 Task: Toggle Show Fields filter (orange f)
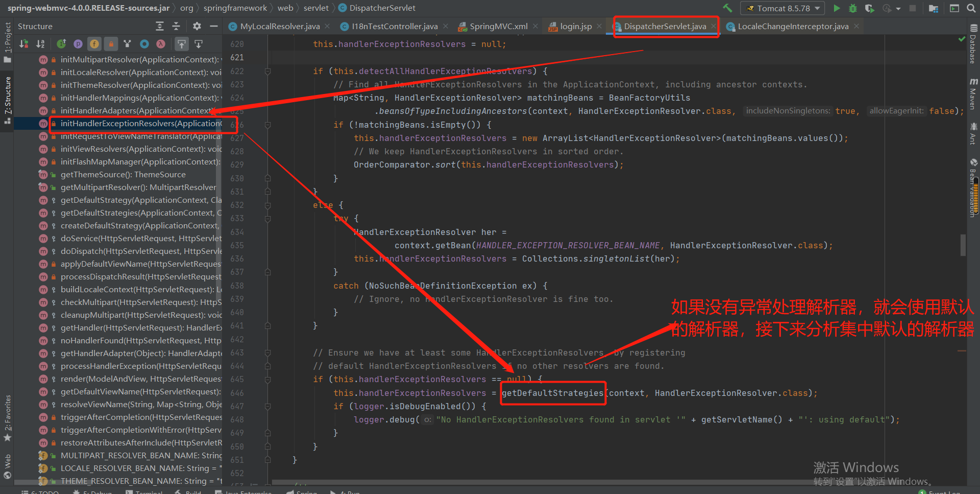pyautogui.click(x=94, y=44)
